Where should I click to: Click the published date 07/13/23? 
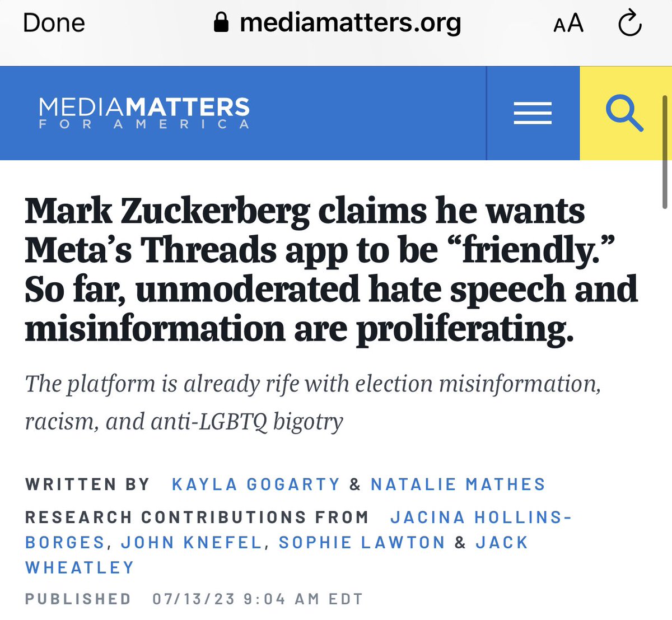(x=194, y=599)
